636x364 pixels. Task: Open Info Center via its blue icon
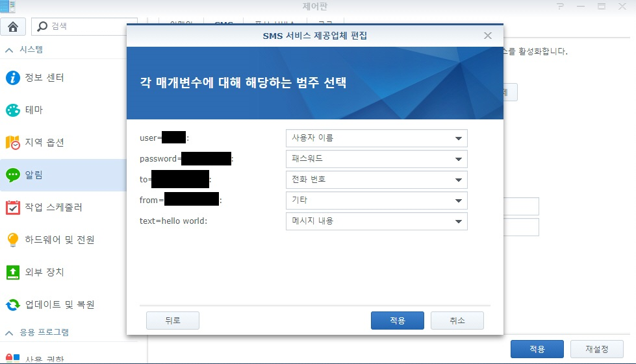(x=13, y=78)
